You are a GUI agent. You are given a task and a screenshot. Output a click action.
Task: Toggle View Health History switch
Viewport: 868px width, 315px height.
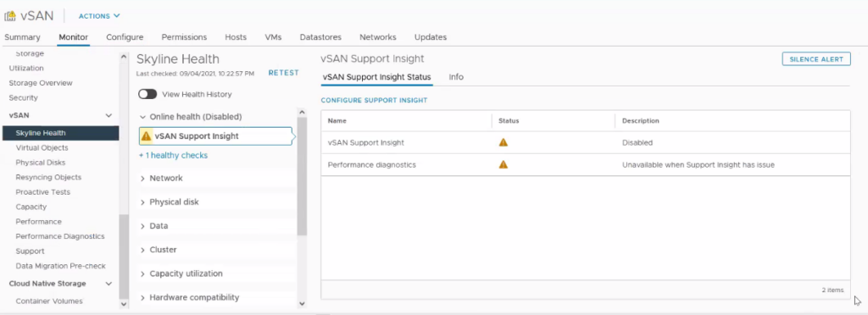(x=147, y=95)
